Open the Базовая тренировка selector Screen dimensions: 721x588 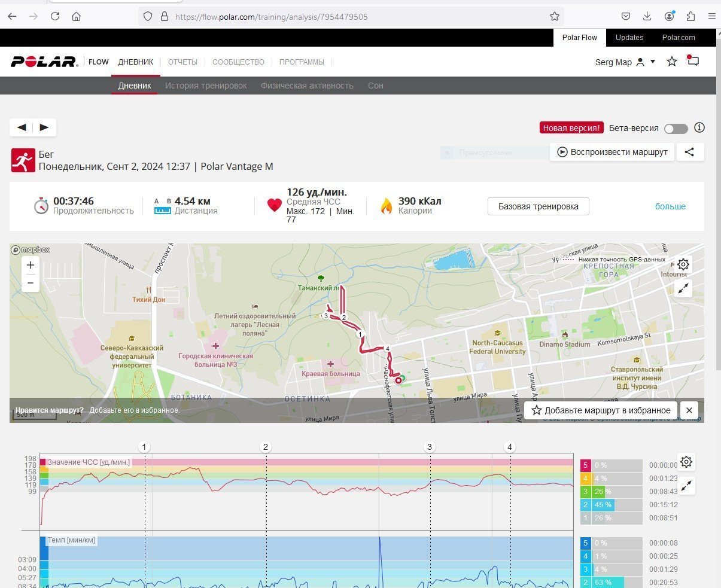[538, 206]
